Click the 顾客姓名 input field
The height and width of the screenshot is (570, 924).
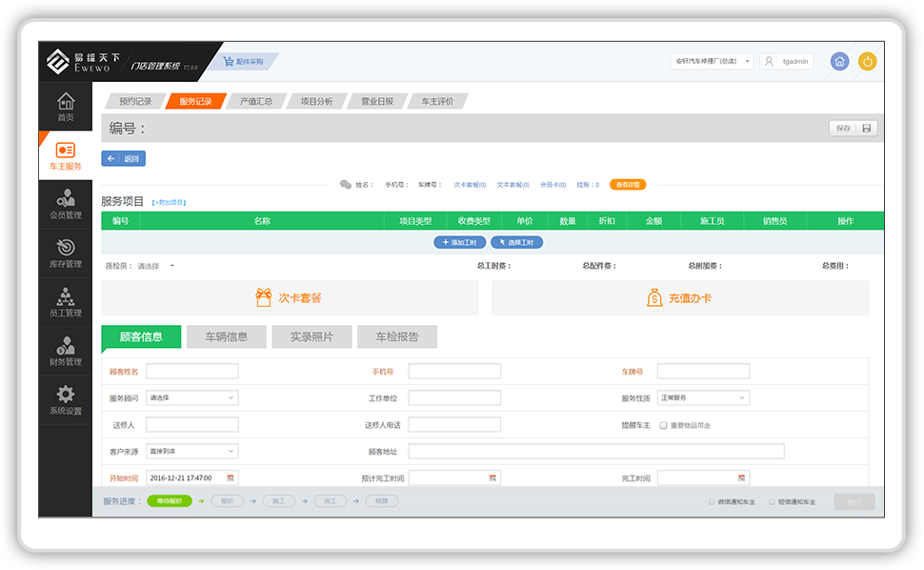tap(191, 371)
